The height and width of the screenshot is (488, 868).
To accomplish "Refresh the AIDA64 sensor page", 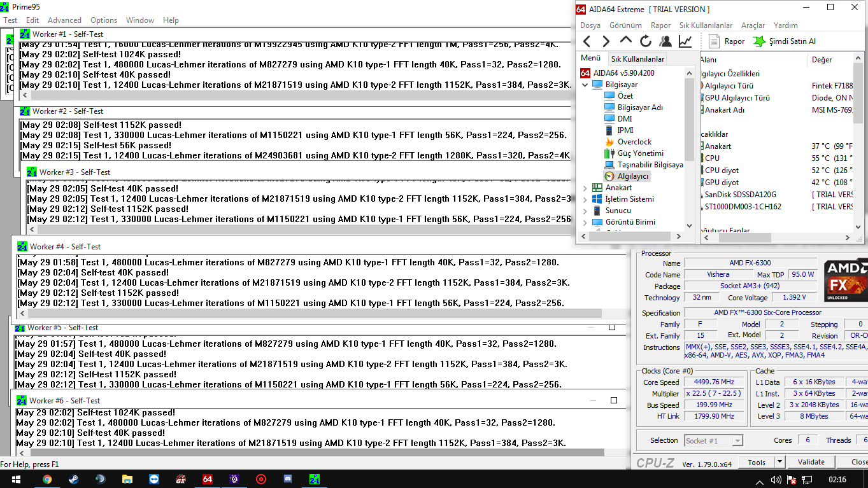I will tap(645, 41).
